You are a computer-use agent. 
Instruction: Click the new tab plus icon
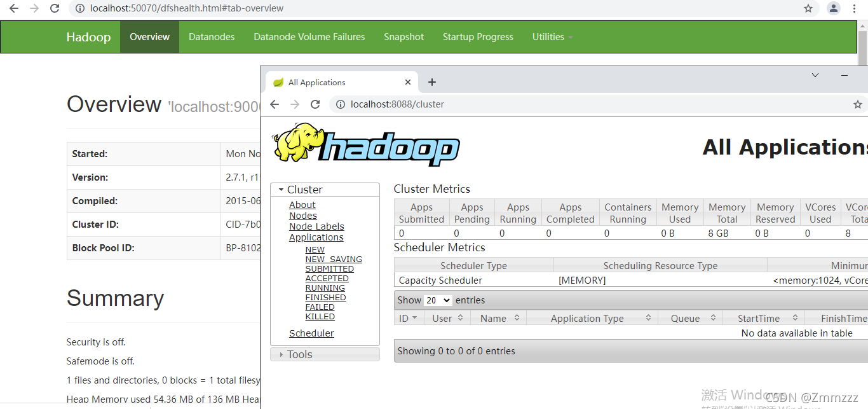(432, 82)
